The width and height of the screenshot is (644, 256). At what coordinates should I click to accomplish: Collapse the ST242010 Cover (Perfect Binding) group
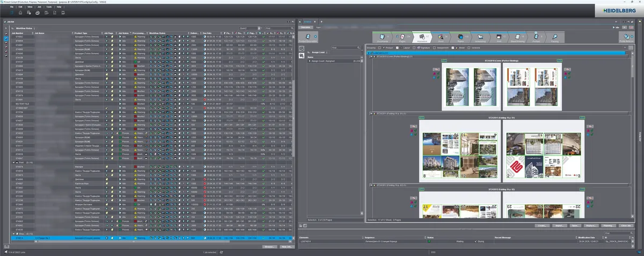click(x=371, y=56)
